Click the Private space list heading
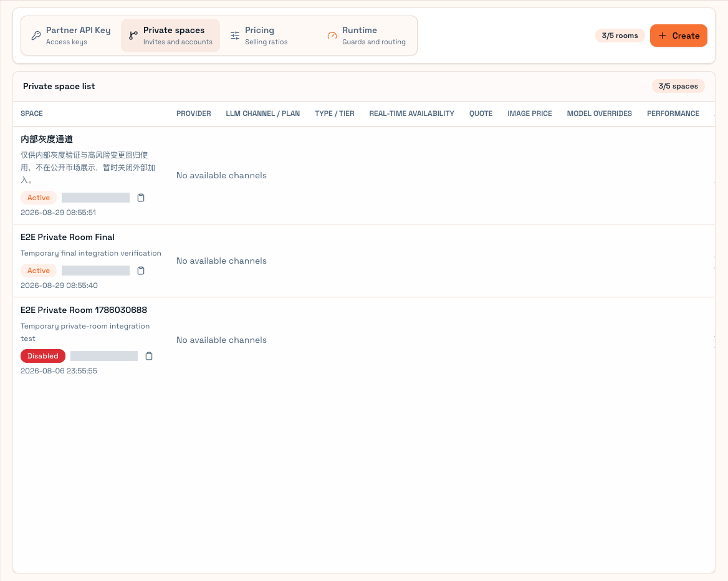Viewport: 728px width, 581px height. pos(59,87)
